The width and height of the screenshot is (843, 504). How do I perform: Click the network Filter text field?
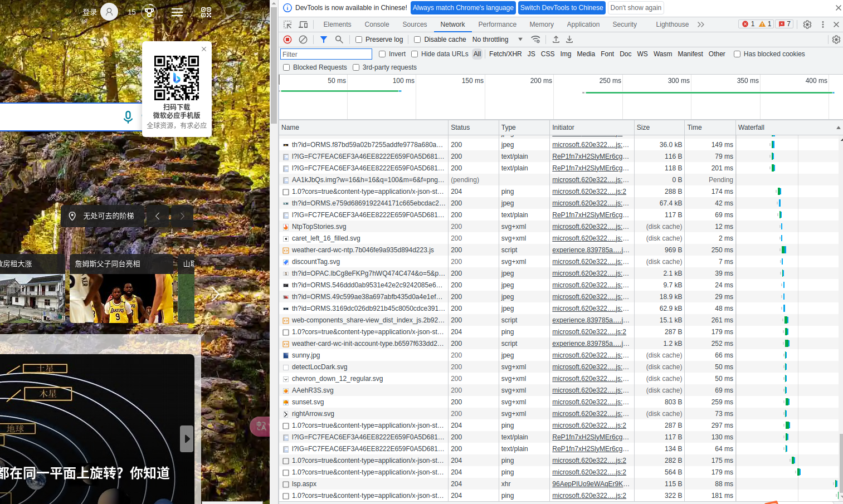326,54
